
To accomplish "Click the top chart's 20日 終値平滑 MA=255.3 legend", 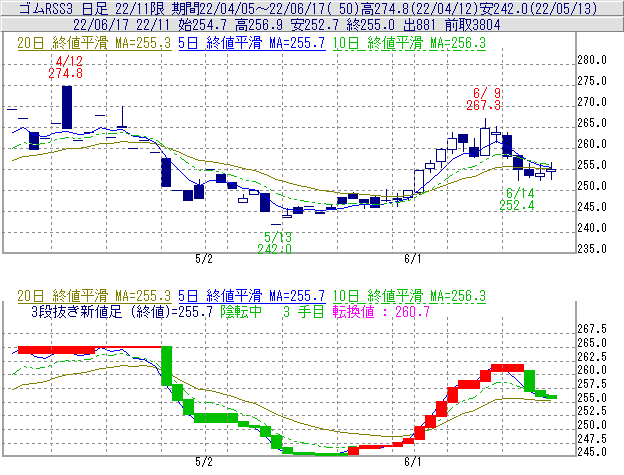I will (94, 43).
